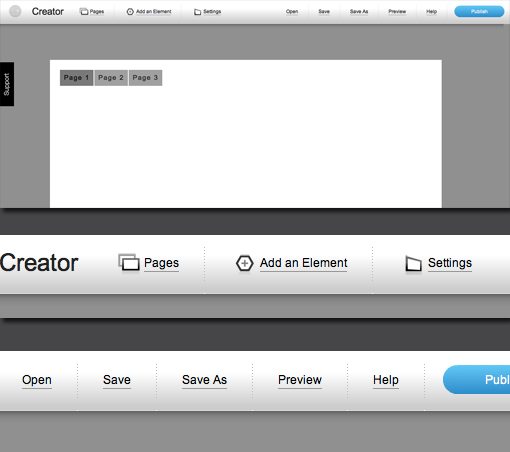
Task: Click the large Save As link
Action: tap(204, 380)
